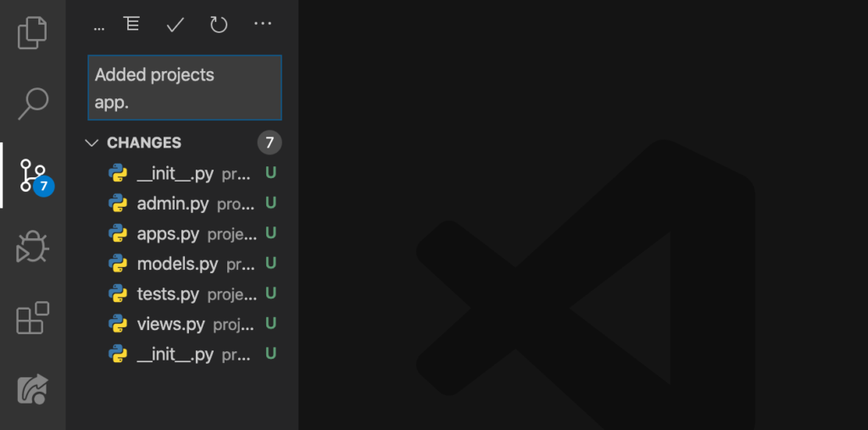
Task: Open the Run and Debug view
Action: click(x=32, y=247)
